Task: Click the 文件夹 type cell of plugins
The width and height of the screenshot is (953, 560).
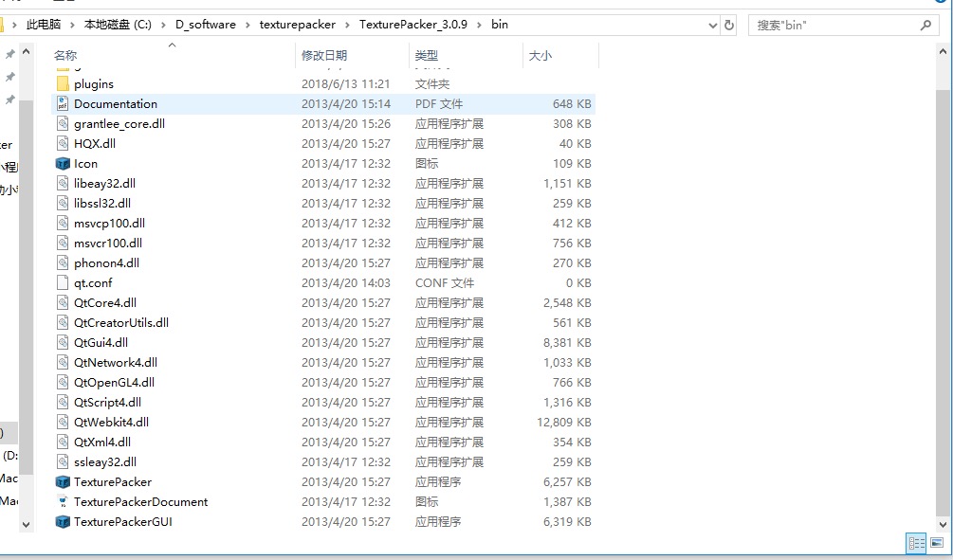Action: pyautogui.click(x=432, y=83)
